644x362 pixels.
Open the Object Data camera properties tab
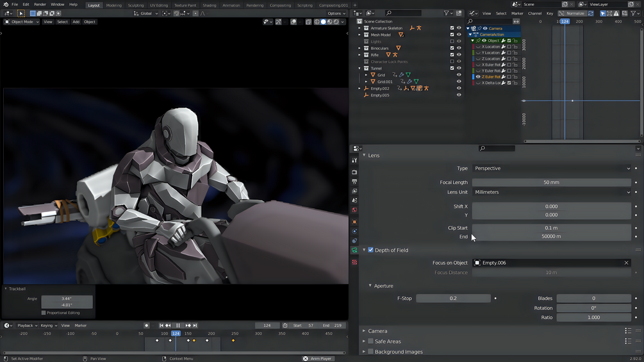pos(354,251)
